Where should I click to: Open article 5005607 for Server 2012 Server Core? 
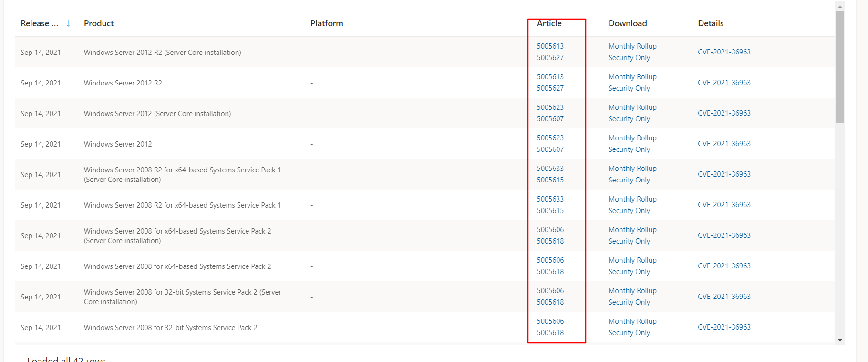[550, 119]
